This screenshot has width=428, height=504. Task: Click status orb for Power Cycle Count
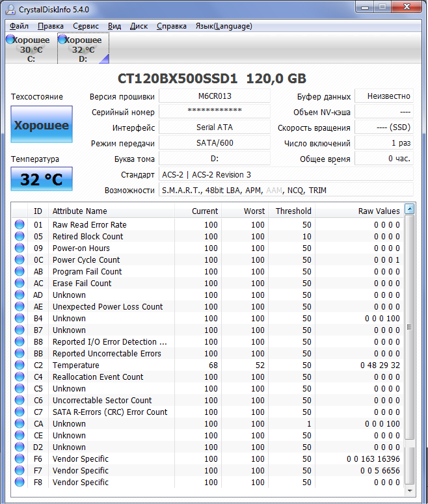pos(20,259)
